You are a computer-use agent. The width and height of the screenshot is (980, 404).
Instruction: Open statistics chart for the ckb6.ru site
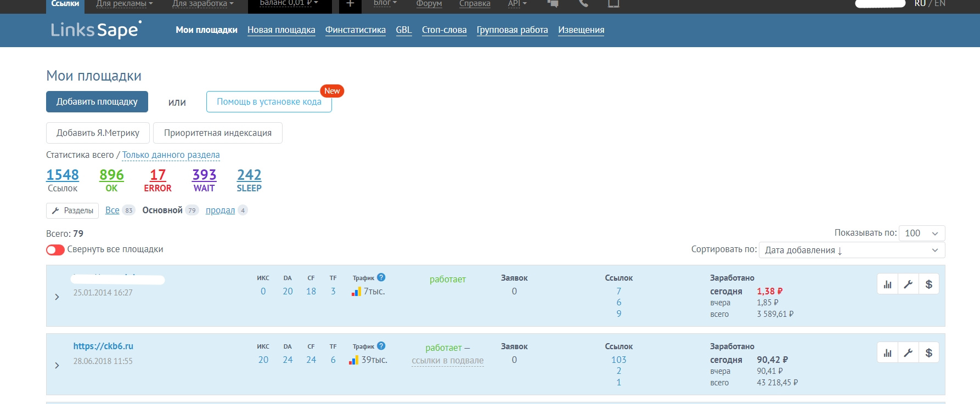887,353
